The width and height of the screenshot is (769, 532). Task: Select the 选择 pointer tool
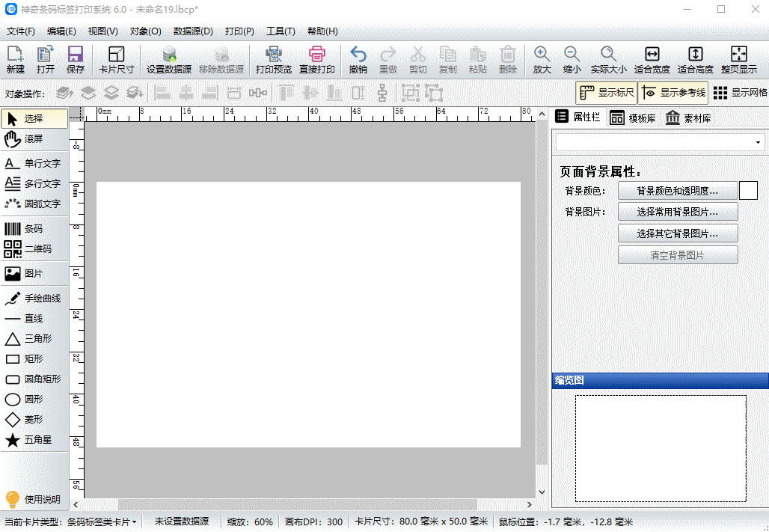tap(34, 119)
